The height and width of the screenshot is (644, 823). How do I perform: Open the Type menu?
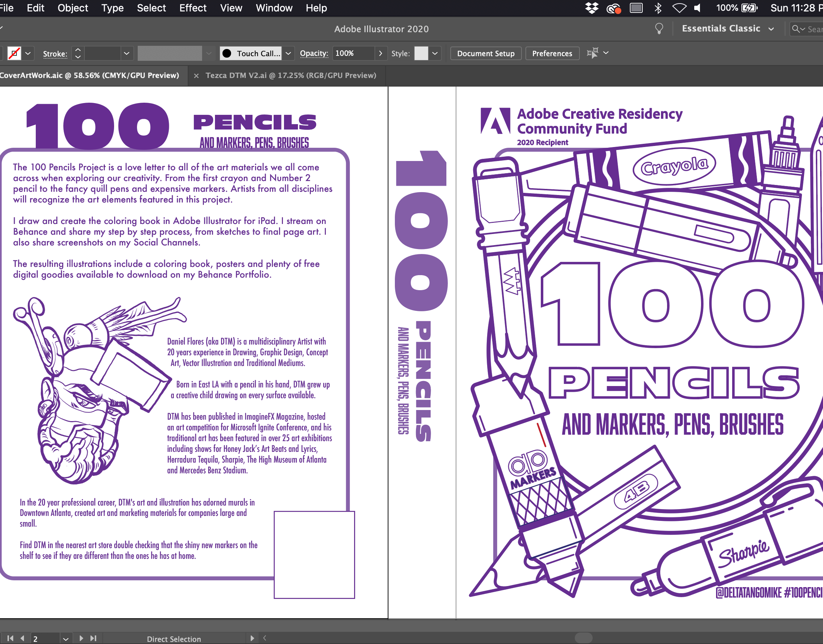pos(112,8)
